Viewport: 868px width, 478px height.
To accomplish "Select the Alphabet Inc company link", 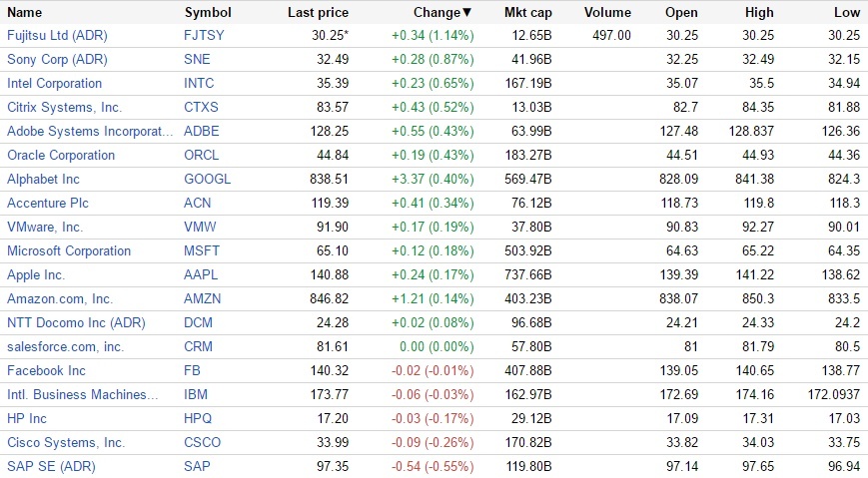I will (43, 179).
